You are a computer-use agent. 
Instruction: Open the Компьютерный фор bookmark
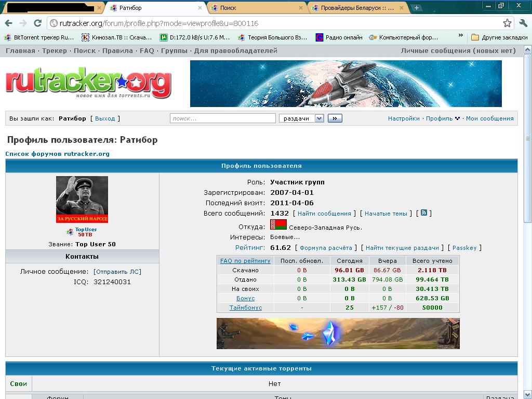pyautogui.click(x=404, y=37)
